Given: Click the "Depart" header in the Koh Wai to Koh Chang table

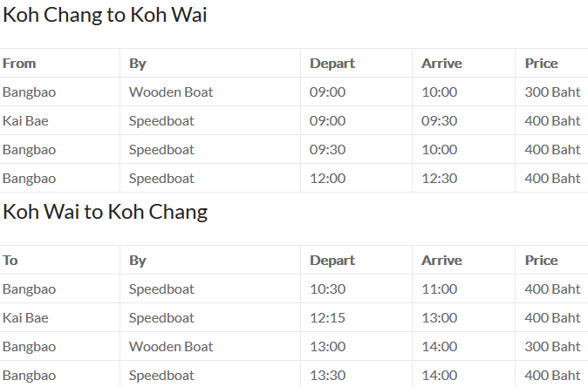Looking at the screenshot, I should 332,260.
